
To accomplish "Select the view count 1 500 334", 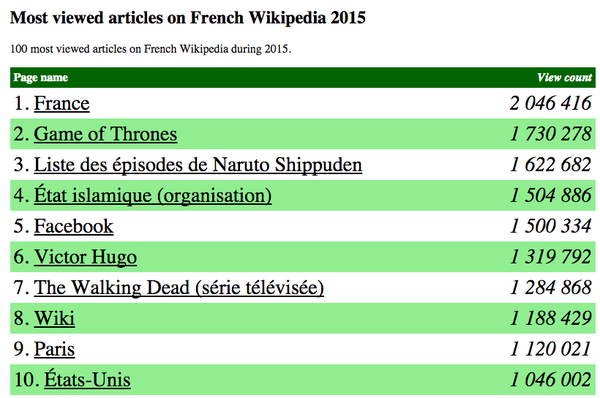I will pos(551,226).
